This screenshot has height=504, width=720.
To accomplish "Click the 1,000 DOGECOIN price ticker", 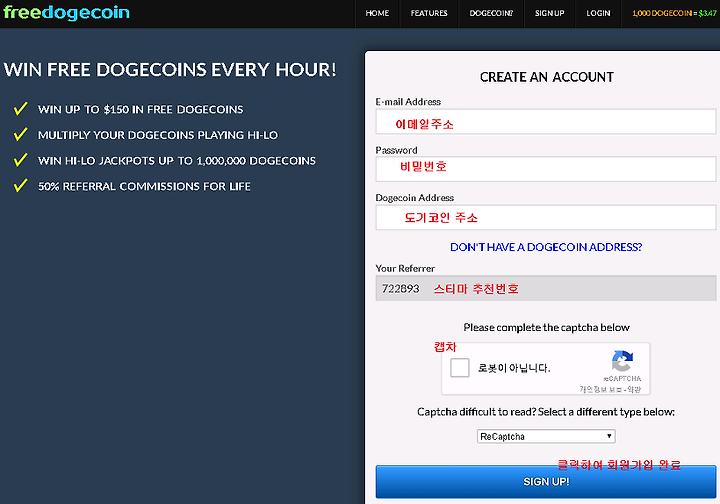I will pyautogui.click(x=674, y=13).
